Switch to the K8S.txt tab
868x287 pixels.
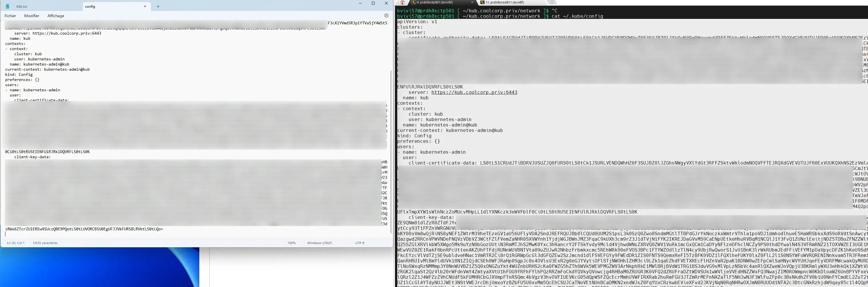pos(22,6)
